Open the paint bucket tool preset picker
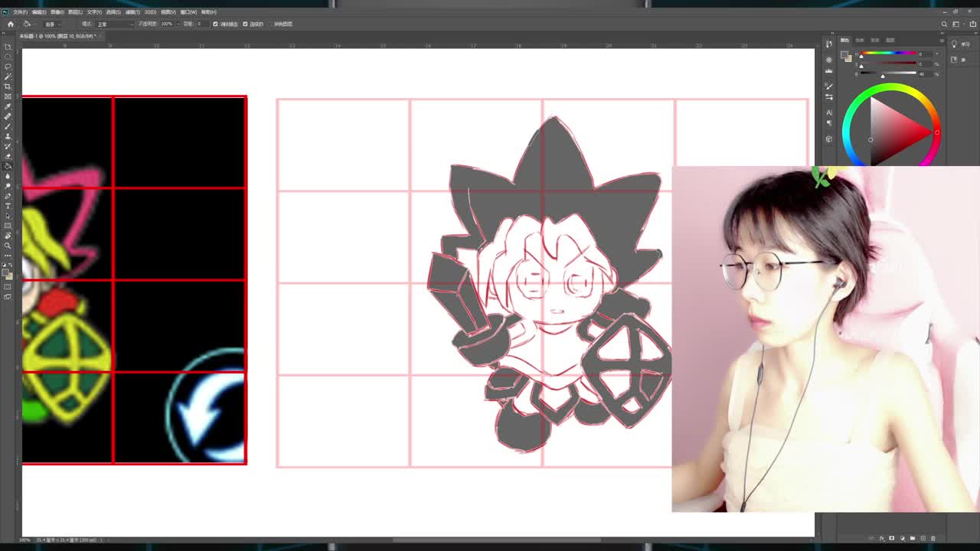980x551 pixels. (x=30, y=24)
